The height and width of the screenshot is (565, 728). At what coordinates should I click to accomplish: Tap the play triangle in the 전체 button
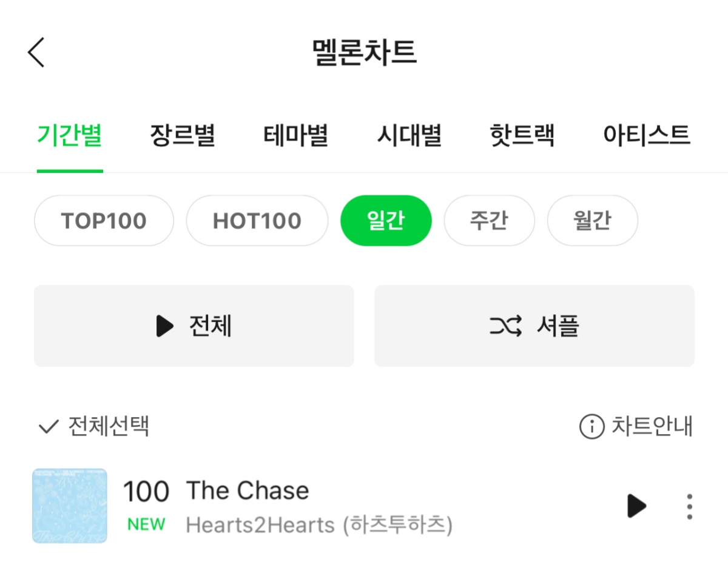164,326
